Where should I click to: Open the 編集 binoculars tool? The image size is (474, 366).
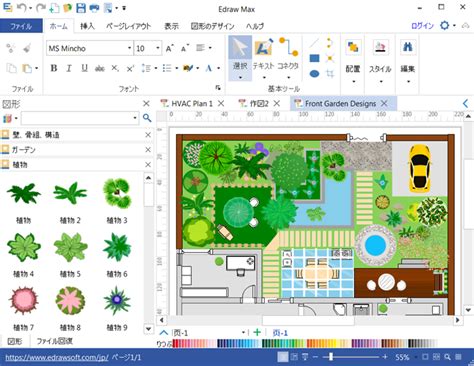tap(408, 59)
